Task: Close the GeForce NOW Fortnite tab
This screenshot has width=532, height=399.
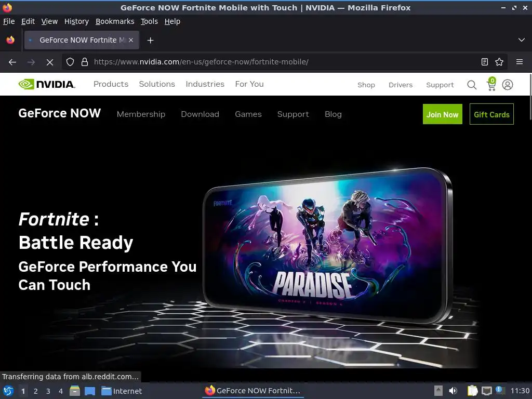Action: [x=131, y=40]
